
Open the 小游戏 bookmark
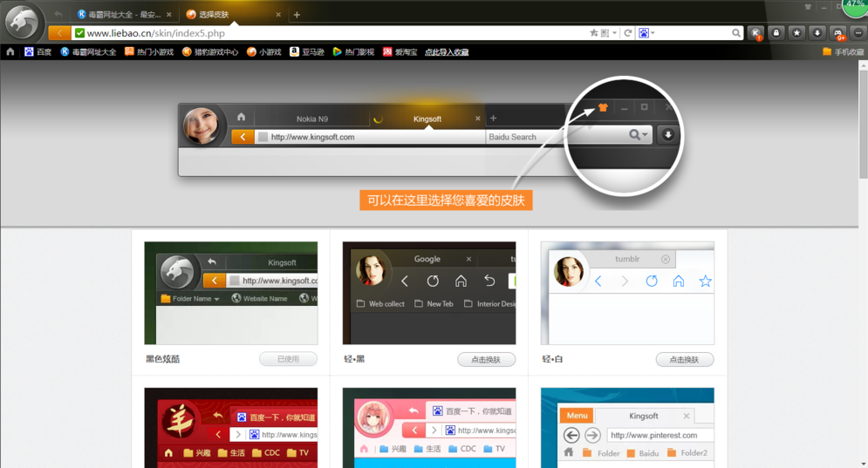[x=264, y=52]
